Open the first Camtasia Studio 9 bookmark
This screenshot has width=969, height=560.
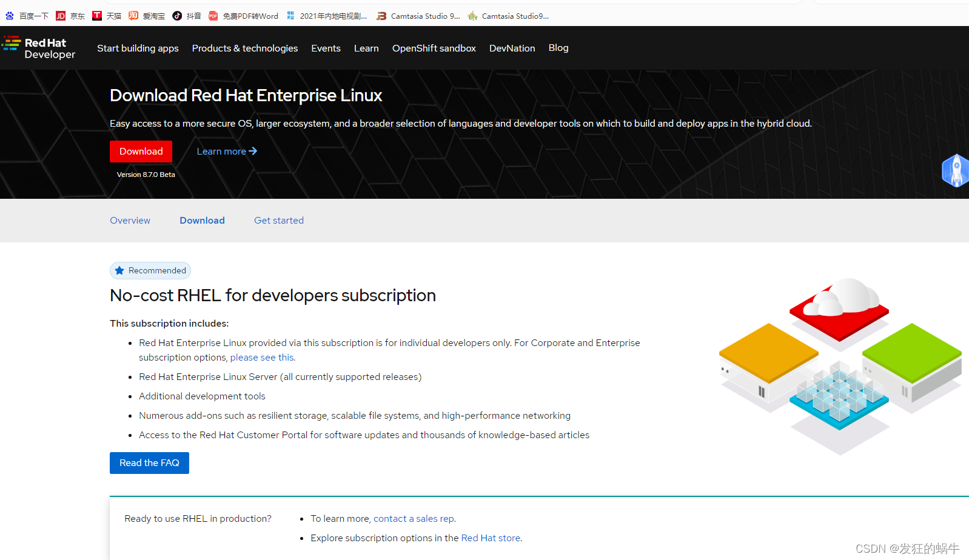418,16
